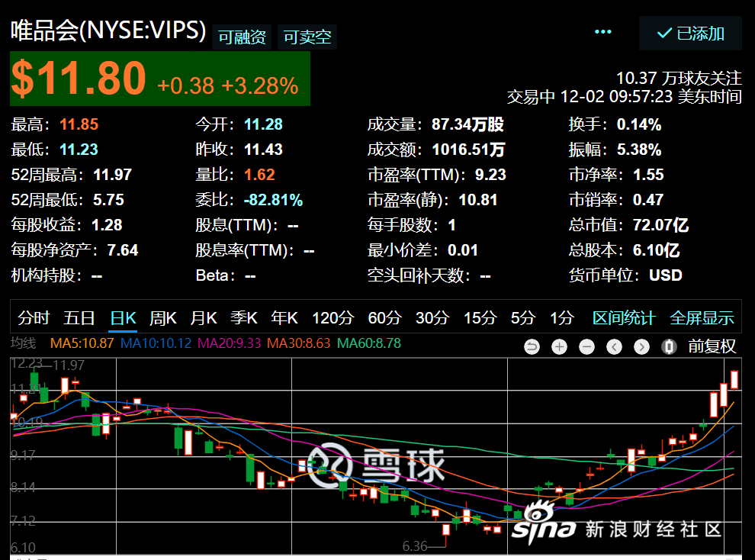Switch to the 分时 intraday tab
The height and width of the screenshot is (560, 755).
click(x=34, y=318)
